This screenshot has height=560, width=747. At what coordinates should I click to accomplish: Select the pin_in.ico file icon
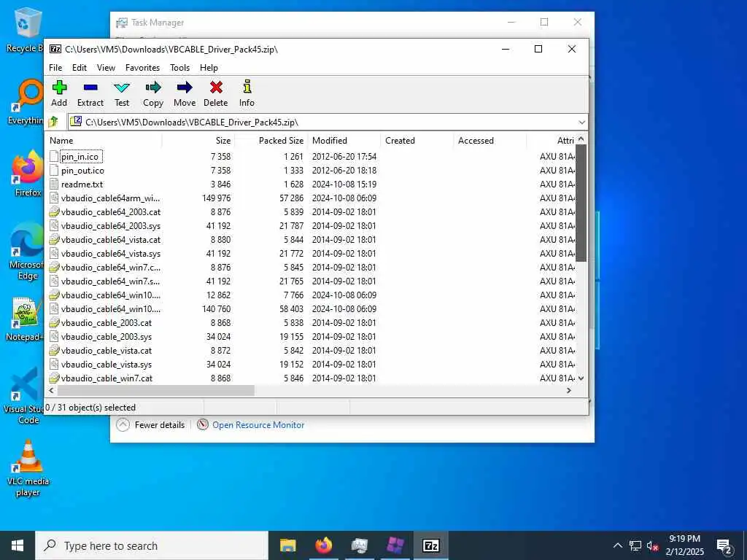(x=54, y=157)
